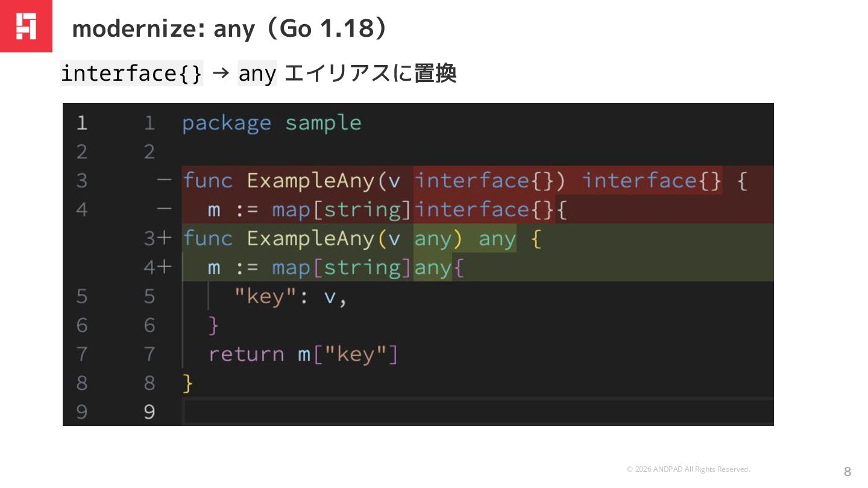Click the plus marker on added line 4
868x488 pixels.
(x=165, y=267)
